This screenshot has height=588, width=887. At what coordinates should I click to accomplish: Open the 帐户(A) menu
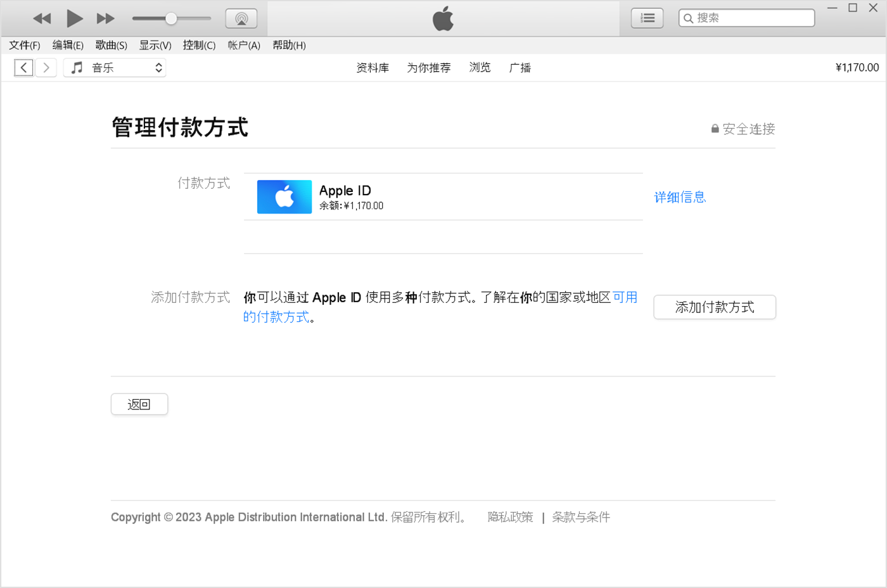[x=244, y=45]
